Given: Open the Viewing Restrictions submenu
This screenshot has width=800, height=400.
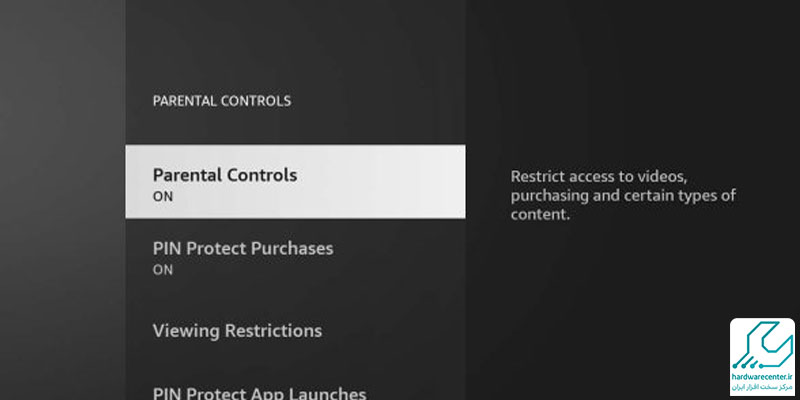Looking at the screenshot, I should tap(295, 331).
